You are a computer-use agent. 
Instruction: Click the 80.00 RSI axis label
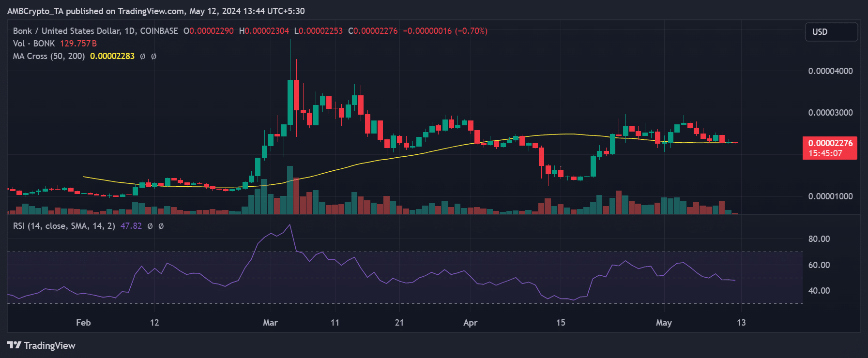click(819, 239)
